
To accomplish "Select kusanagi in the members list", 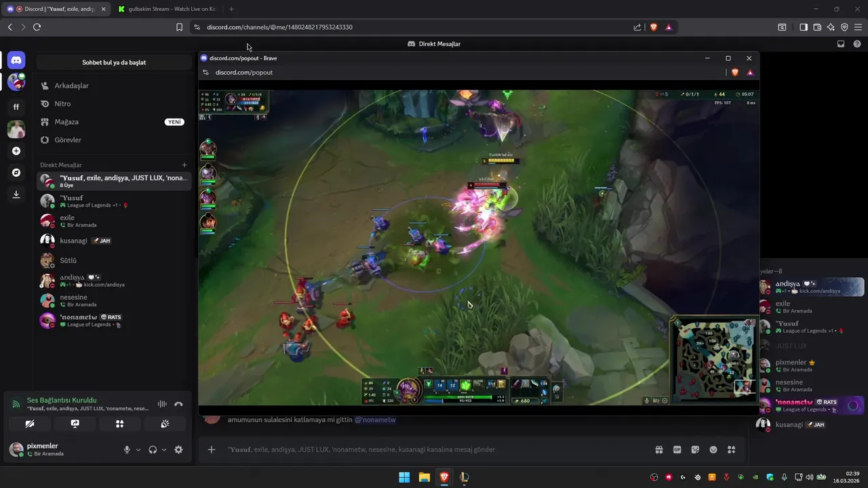I will 810,424.
